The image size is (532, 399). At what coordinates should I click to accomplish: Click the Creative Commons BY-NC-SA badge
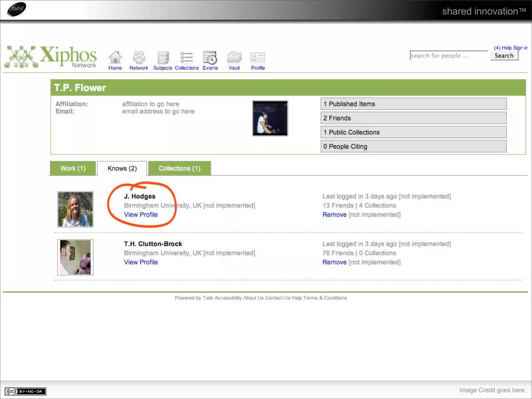25,391
